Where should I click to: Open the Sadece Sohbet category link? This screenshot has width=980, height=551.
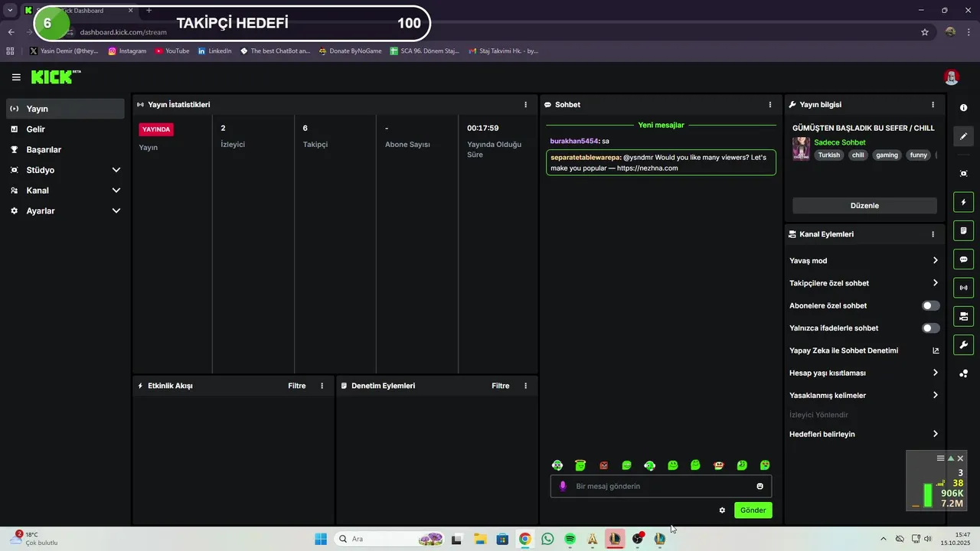[840, 142]
